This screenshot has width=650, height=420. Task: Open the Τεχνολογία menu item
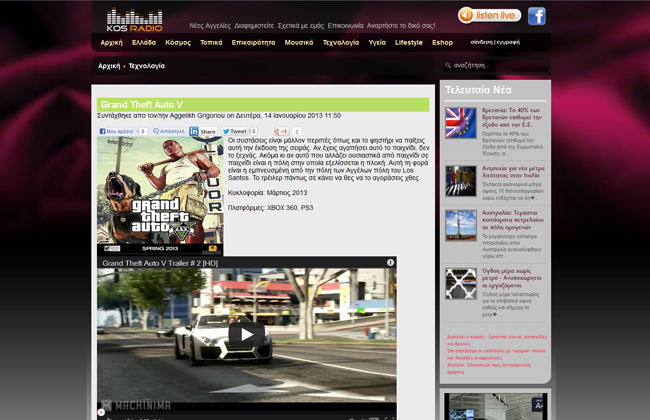pos(340,43)
